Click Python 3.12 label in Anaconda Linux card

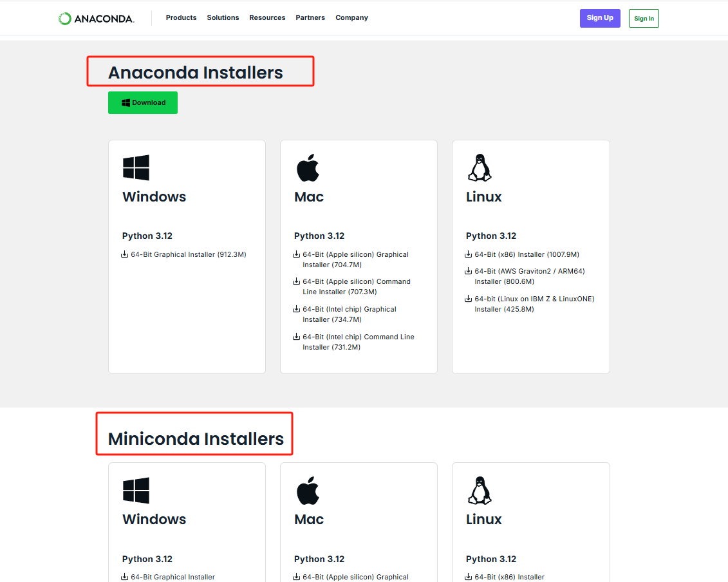[490, 236]
